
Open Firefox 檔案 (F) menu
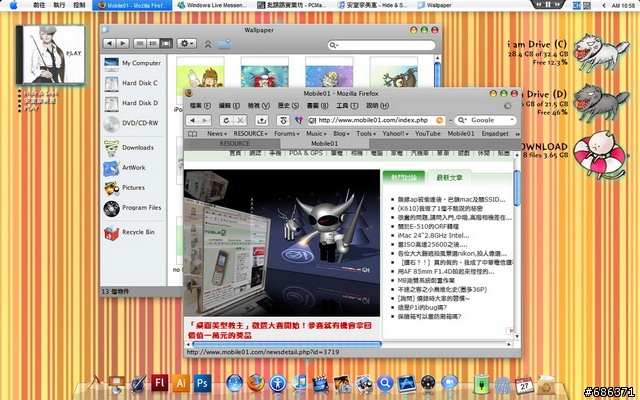pyautogui.click(x=200, y=106)
